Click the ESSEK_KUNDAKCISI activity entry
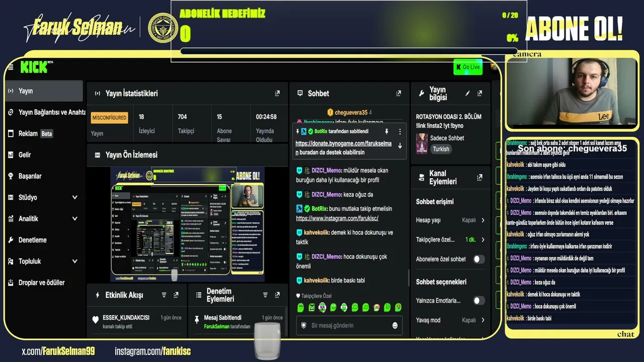The height and width of the screenshot is (362, 644). tap(137, 321)
